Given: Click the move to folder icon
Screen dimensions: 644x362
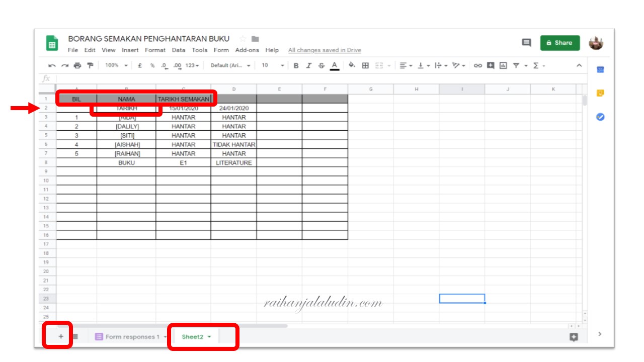Looking at the screenshot, I should 255,39.
